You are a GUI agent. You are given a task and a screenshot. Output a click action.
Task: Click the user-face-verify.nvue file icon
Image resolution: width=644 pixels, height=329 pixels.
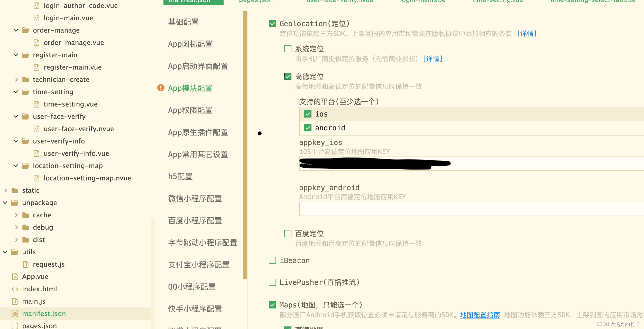pyautogui.click(x=36, y=128)
